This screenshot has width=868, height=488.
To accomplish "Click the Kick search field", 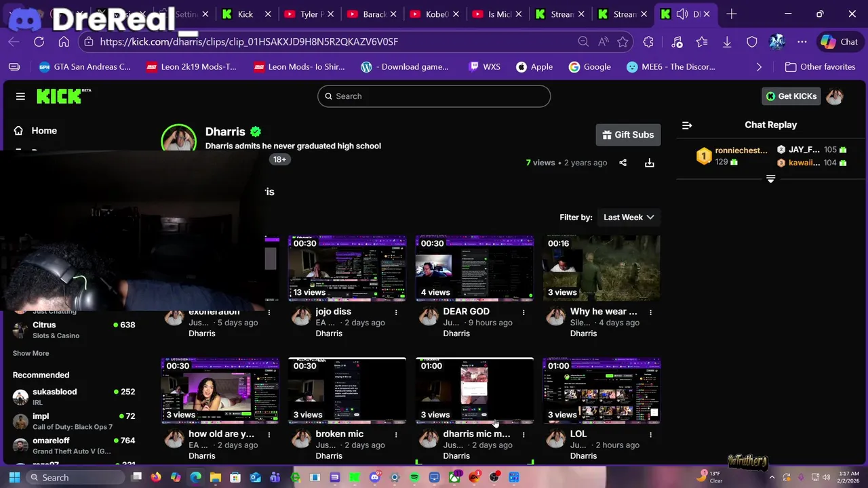I will (434, 96).
